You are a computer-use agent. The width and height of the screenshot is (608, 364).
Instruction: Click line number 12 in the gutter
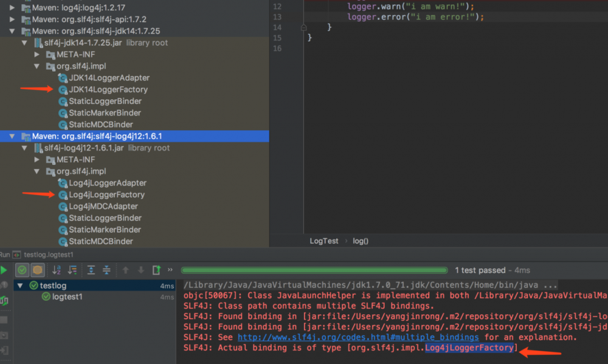(277, 7)
